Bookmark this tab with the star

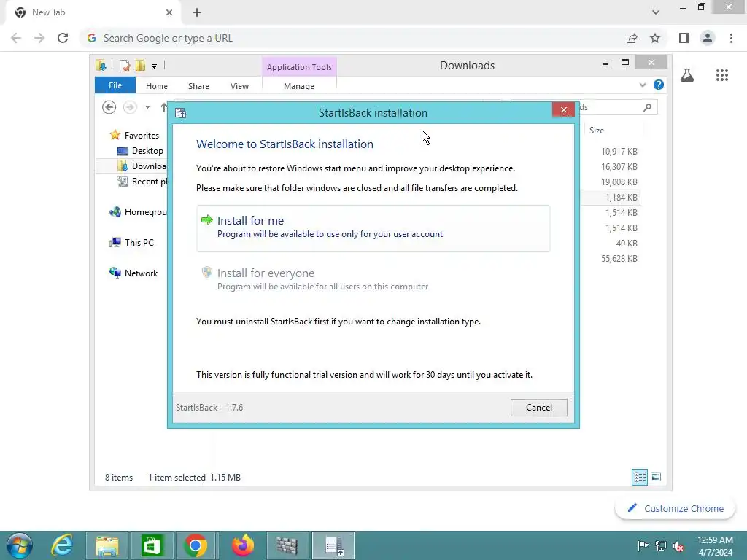[655, 38]
